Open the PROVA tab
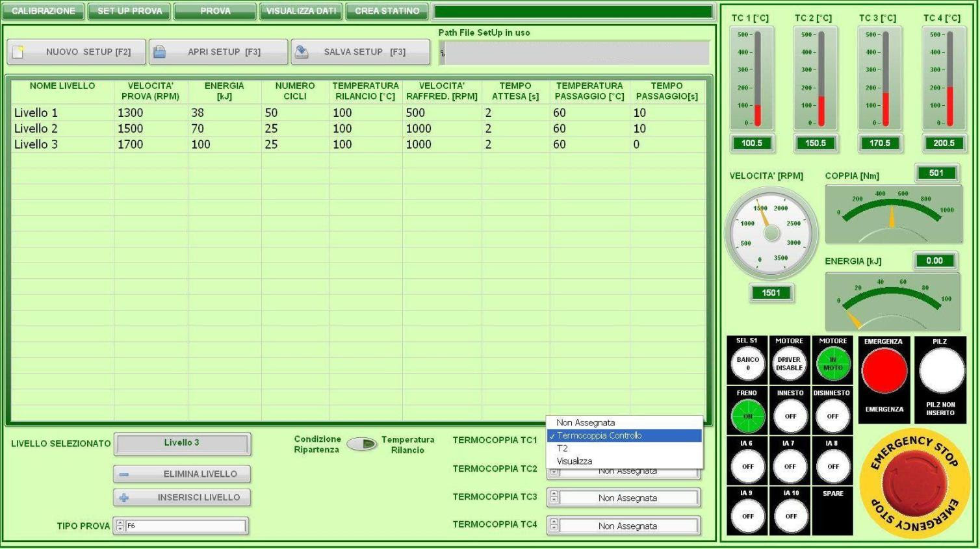 click(x=215, y=11)
